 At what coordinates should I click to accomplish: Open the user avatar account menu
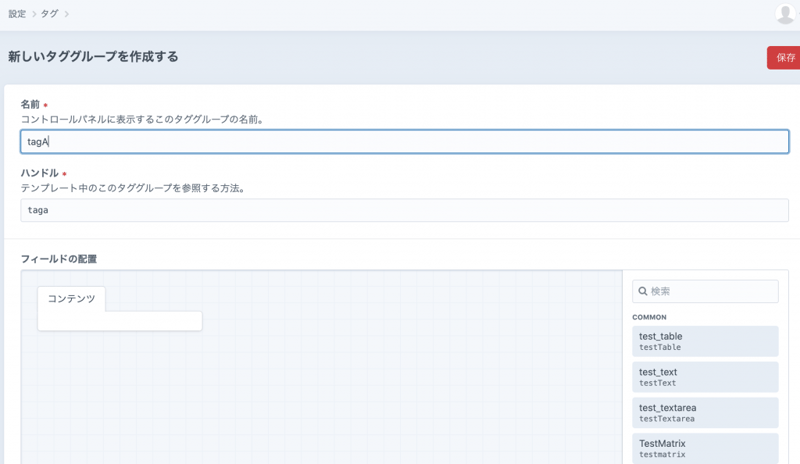point(785,14)
